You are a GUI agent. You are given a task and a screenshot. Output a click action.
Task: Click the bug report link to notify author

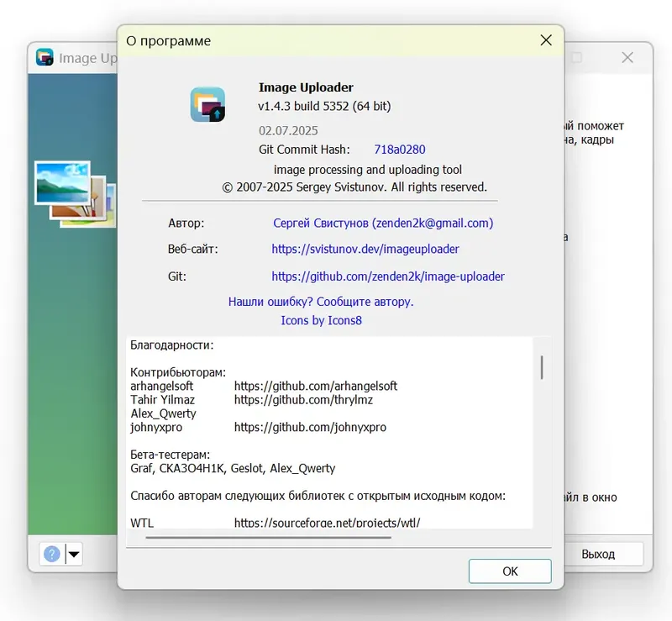321,302
